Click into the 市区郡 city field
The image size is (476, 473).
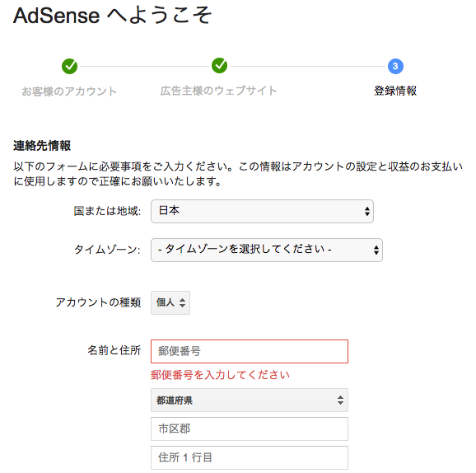[x=250, y=429]
